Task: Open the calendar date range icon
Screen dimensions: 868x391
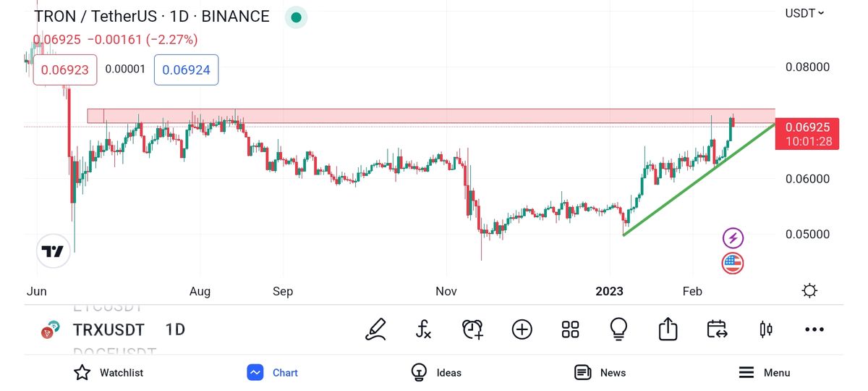Action: click(716, 329)
